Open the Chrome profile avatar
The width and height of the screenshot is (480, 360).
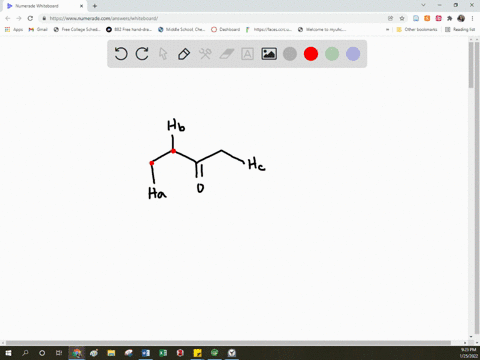[461, 18]
